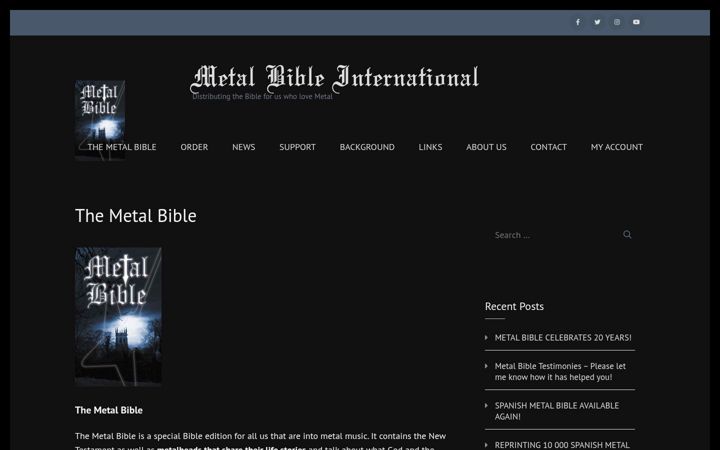
Task: Open post METAL BIBLE CELEBRATES 20 YEARS!
Action: click(563, 338)
